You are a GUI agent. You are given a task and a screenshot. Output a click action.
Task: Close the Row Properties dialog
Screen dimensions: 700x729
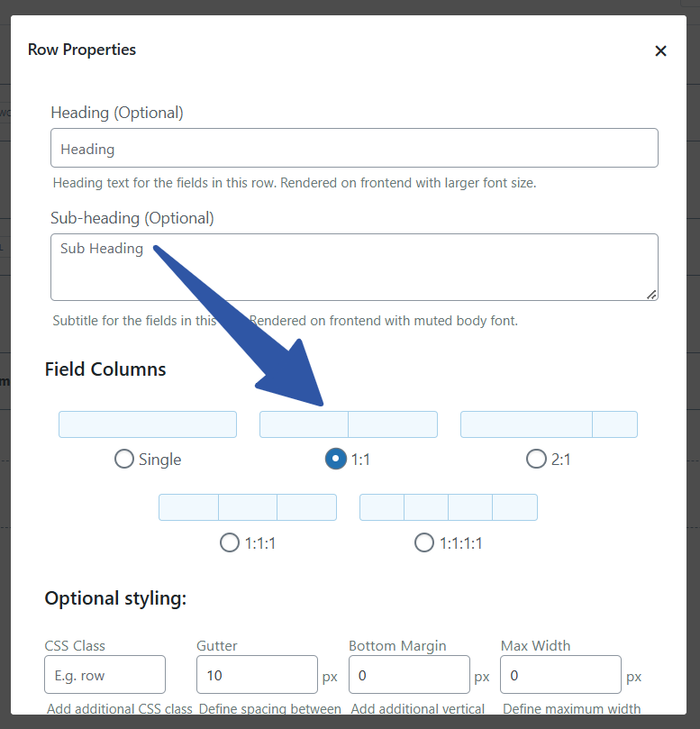[x=660, y=50]
